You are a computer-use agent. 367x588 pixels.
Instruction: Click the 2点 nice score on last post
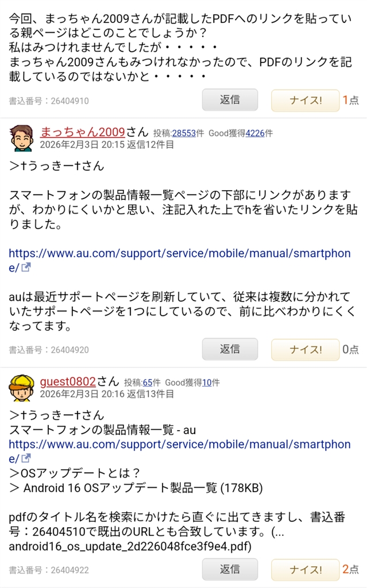(350, 569)
